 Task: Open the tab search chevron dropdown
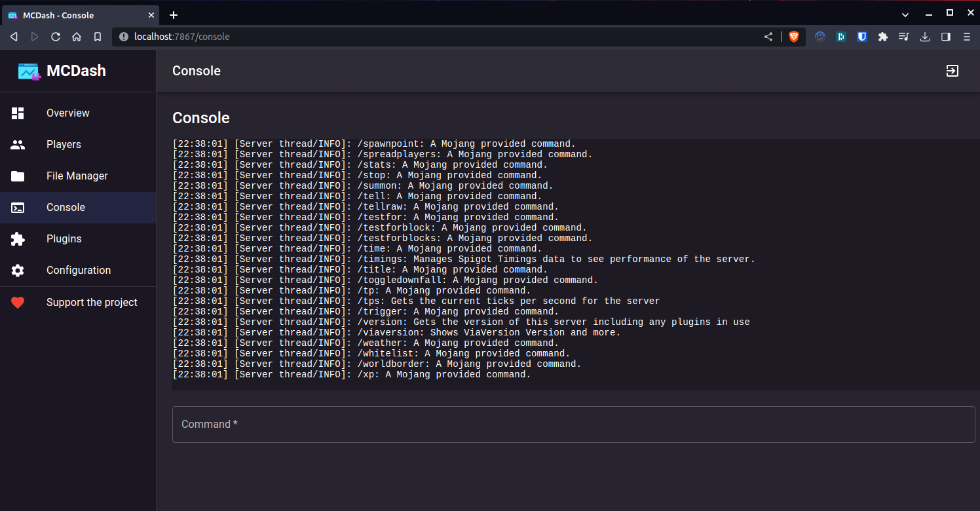[x=905, y=14]
